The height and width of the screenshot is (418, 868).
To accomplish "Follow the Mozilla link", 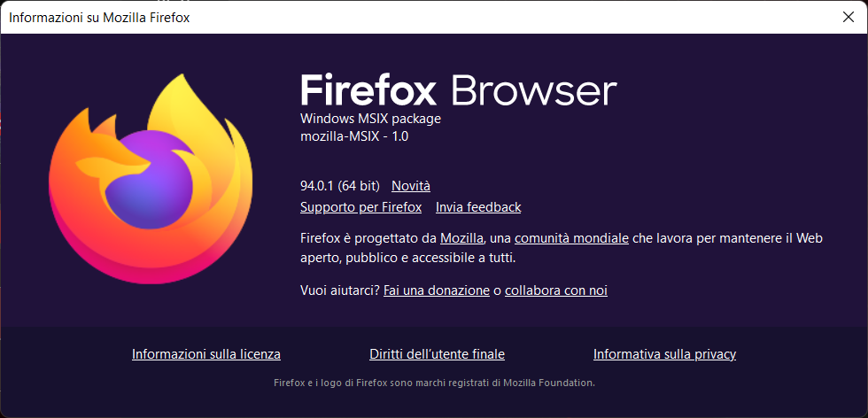I will tap(461, 238).
